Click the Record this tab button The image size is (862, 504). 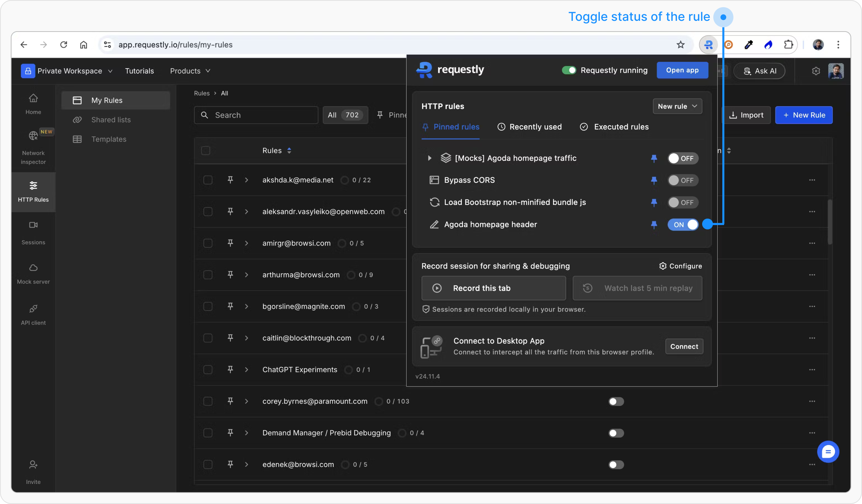click(493, 288)
